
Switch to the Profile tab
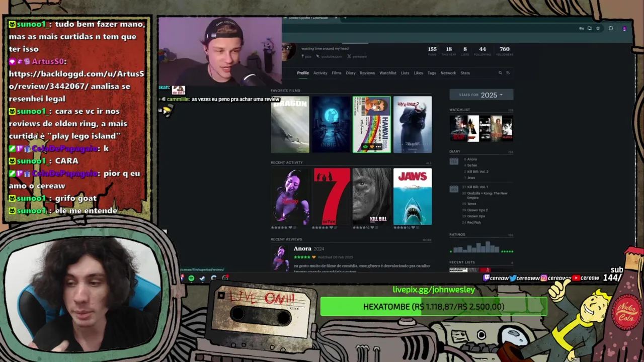pos(303,73)
